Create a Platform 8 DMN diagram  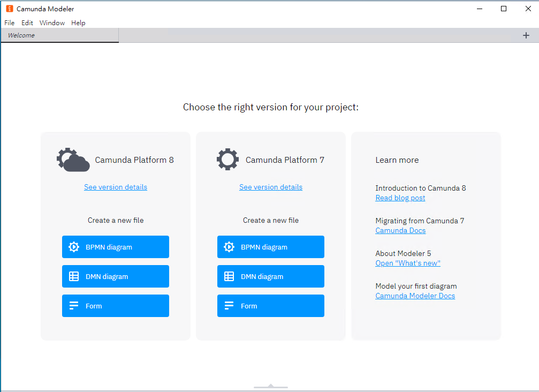(116, 276)
